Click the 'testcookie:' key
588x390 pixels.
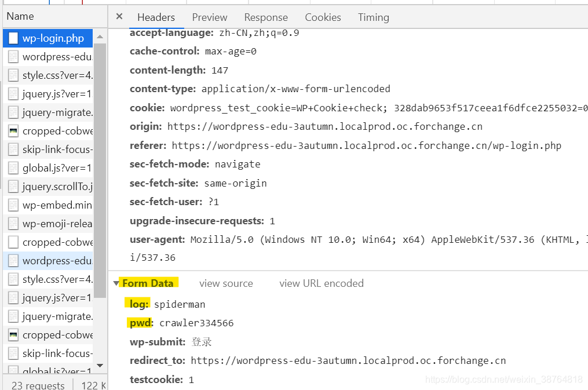coord(156,380)
